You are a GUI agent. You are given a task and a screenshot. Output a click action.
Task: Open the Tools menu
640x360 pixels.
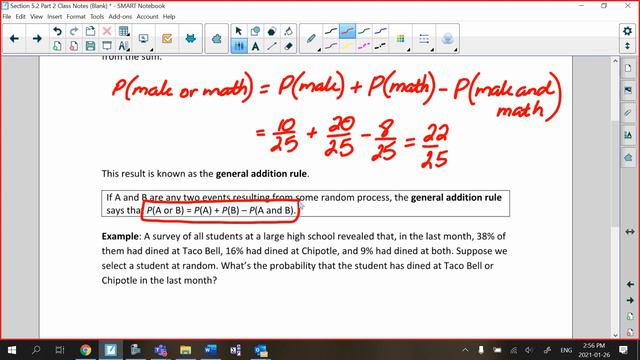(97, 17)
